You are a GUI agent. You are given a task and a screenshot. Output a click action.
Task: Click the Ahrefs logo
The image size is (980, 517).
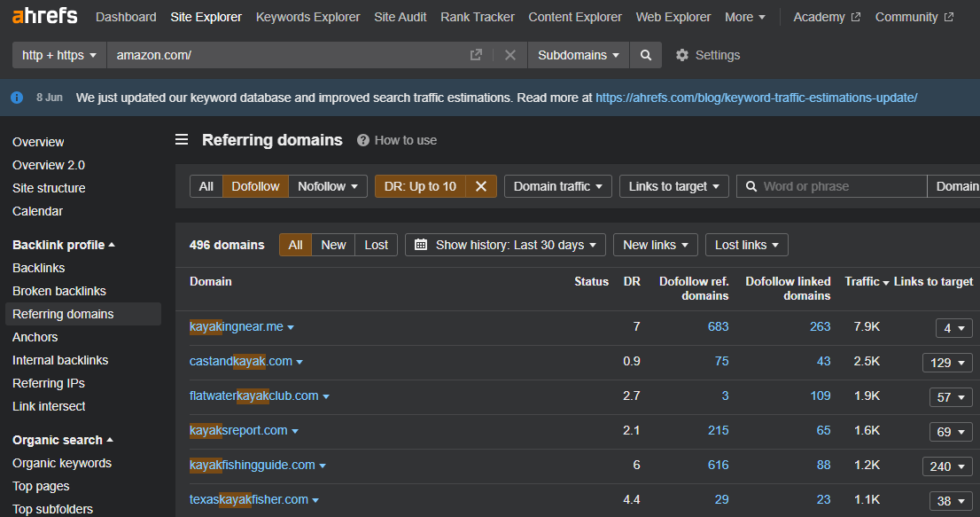44,16
